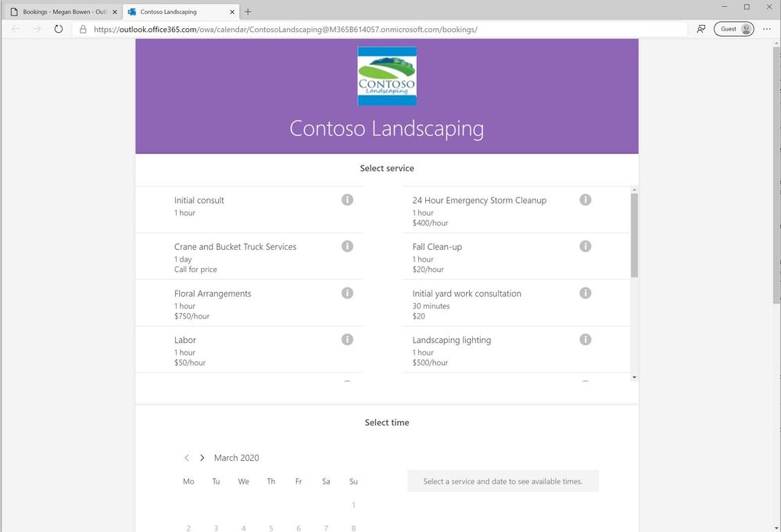Open info icon for Labor service
This screenshot has width=781, height=532.
click(347, 339)
